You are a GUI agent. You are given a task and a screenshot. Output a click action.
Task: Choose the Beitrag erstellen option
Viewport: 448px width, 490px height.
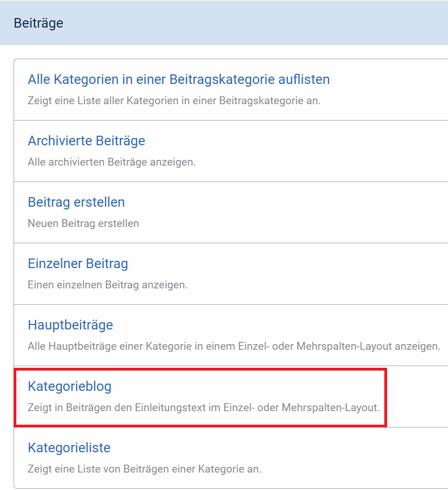point(76,202)
